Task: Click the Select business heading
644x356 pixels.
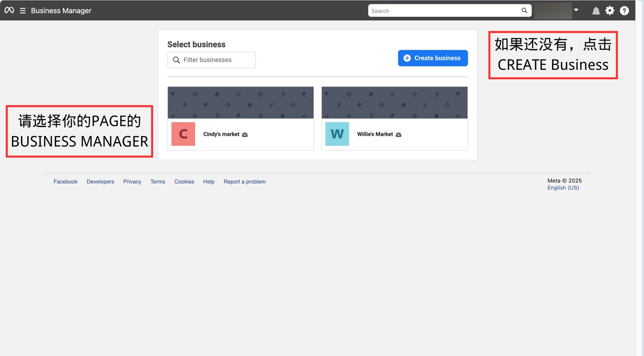Action: (197, 44)
